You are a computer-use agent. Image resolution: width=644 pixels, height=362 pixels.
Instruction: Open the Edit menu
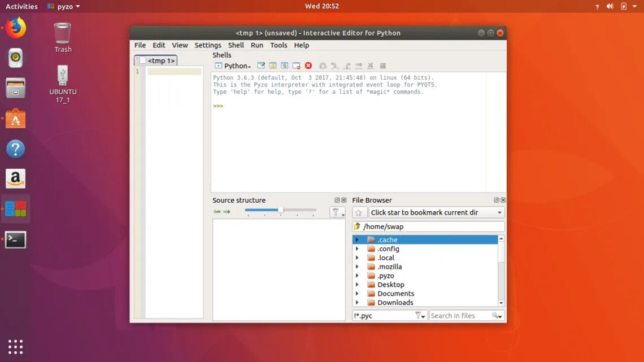coord(159,45)
